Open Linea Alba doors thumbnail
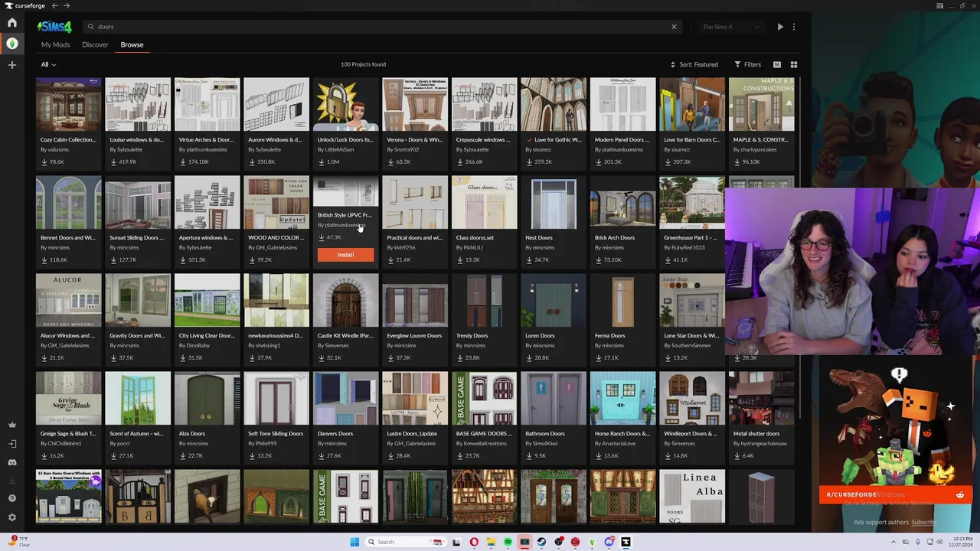The width and height of the screenshot is (980, 551). (x=692, y=497)
